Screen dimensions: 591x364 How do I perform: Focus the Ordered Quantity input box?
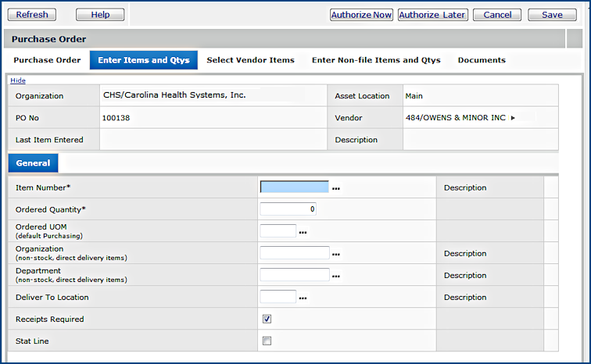tap(288, 209)
